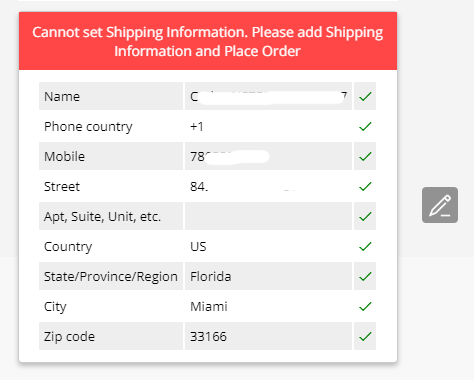The image size is (474, 380).
Task: Click the checkmark next to Zip code
Action: pyautogui.click(x=365, y=336)
